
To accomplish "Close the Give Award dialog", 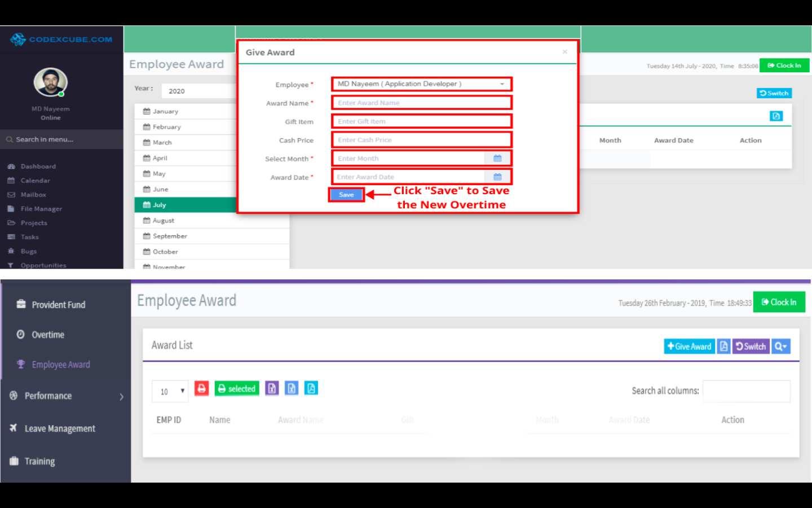I will (564, 52).
